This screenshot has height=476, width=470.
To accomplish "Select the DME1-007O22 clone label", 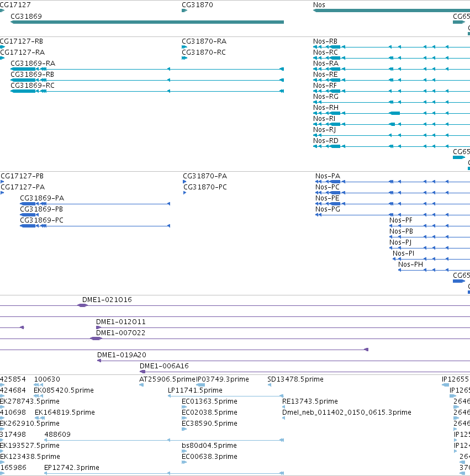I will [x=121, y=333].
